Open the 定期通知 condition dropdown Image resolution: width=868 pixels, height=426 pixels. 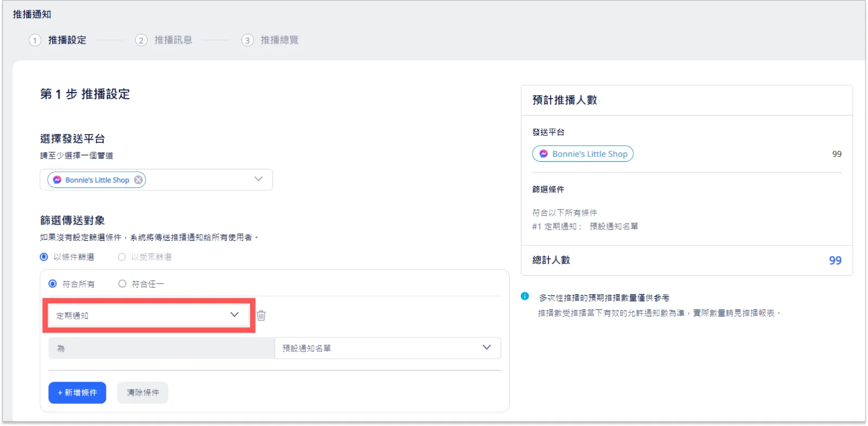click(x=148, y=315)
